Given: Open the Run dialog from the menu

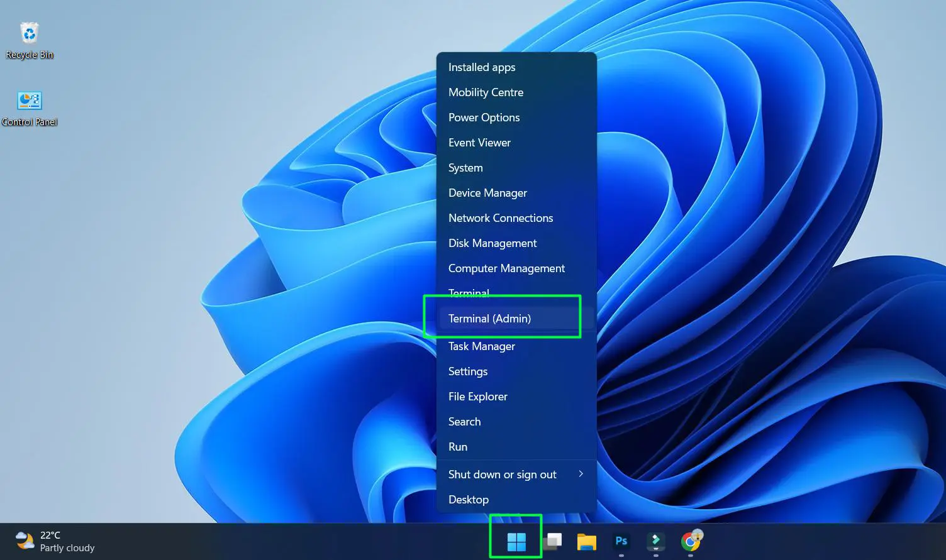Looking at the screenshot, I should pyautogui.click(x=458, y=447).
